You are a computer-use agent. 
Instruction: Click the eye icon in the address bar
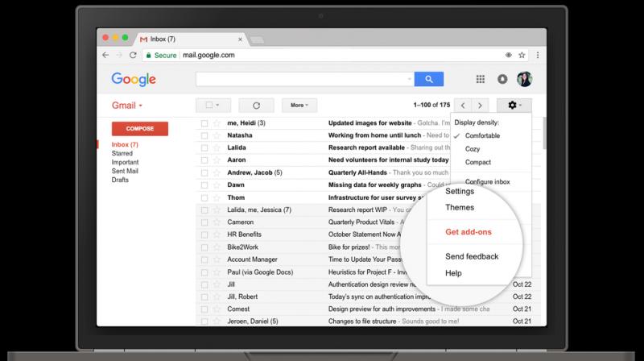[x=509, y=55]
